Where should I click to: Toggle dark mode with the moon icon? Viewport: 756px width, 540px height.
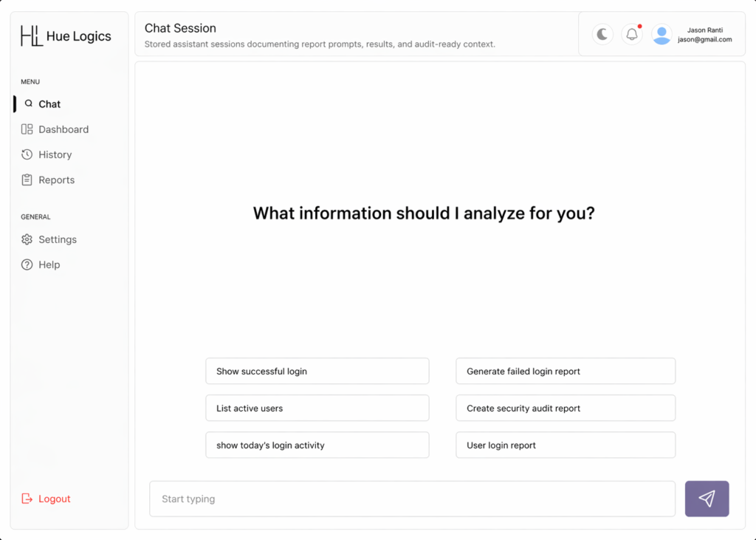tap(602, 35)
